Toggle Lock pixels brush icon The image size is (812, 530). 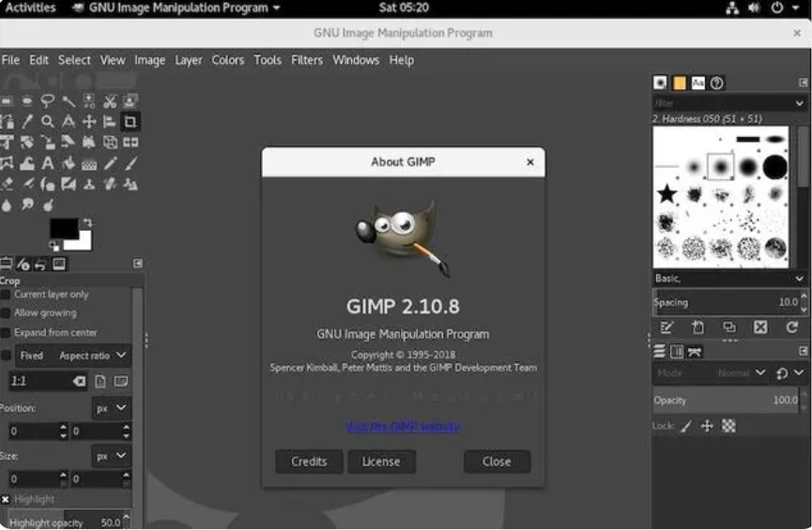(686, 426)
